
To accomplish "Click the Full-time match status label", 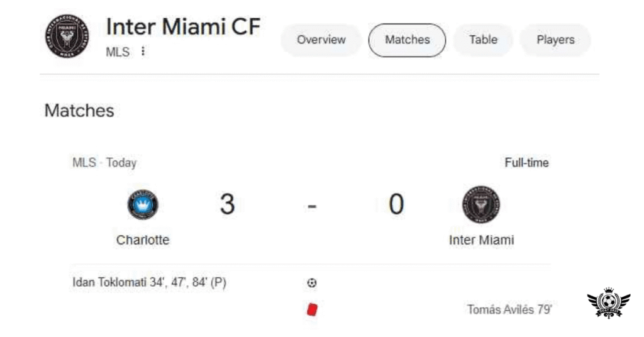I will (x=526, y=163).
